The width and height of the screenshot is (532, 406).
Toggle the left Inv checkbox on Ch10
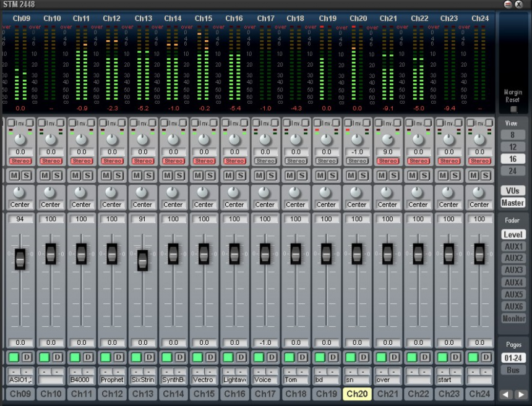tap(41, 122)
